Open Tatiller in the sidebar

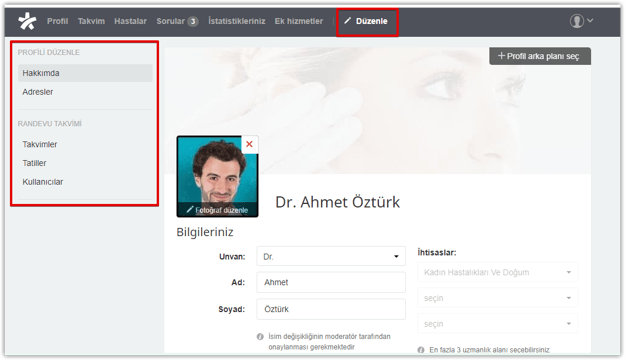click(34, 163)
